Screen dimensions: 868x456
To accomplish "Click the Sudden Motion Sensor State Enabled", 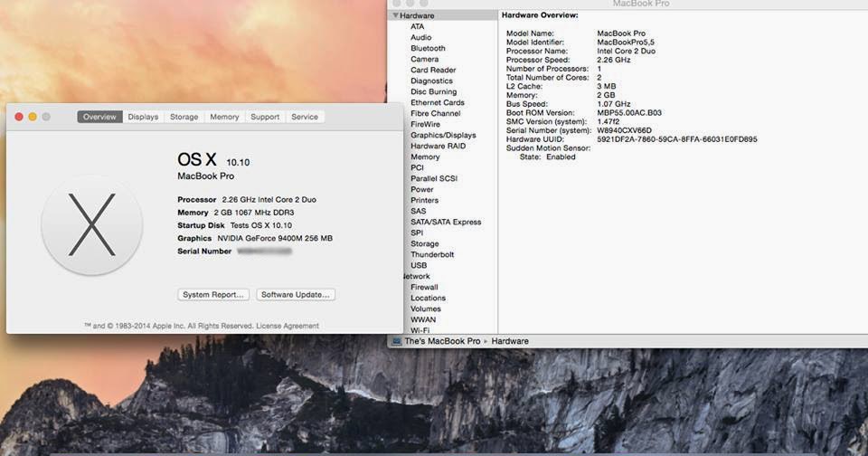I will (561, 157).
